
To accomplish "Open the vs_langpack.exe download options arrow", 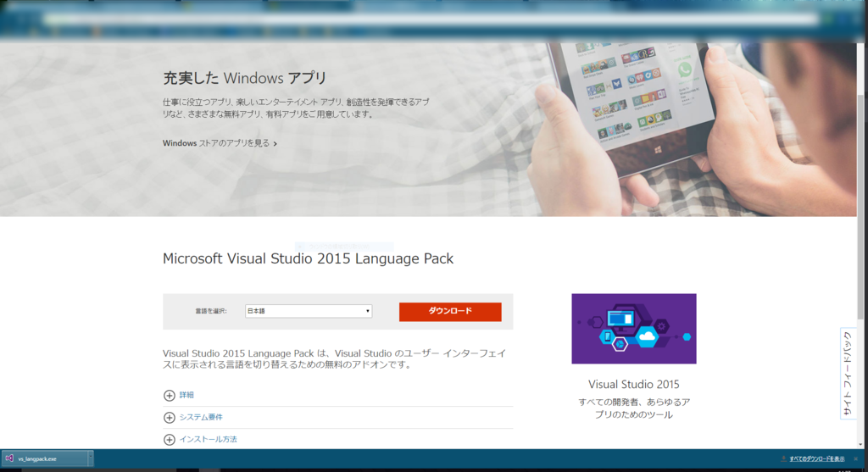I will click(90, 458).
